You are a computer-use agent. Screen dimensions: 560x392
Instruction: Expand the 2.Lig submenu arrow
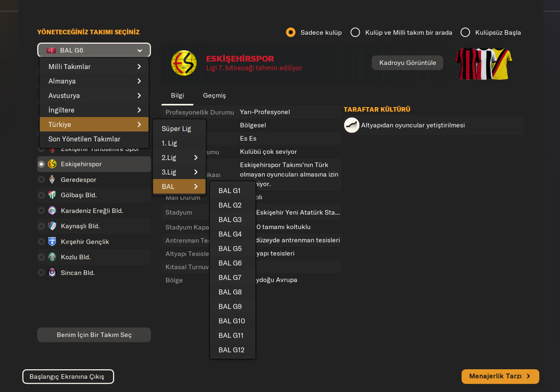click(x=196, y=158)
